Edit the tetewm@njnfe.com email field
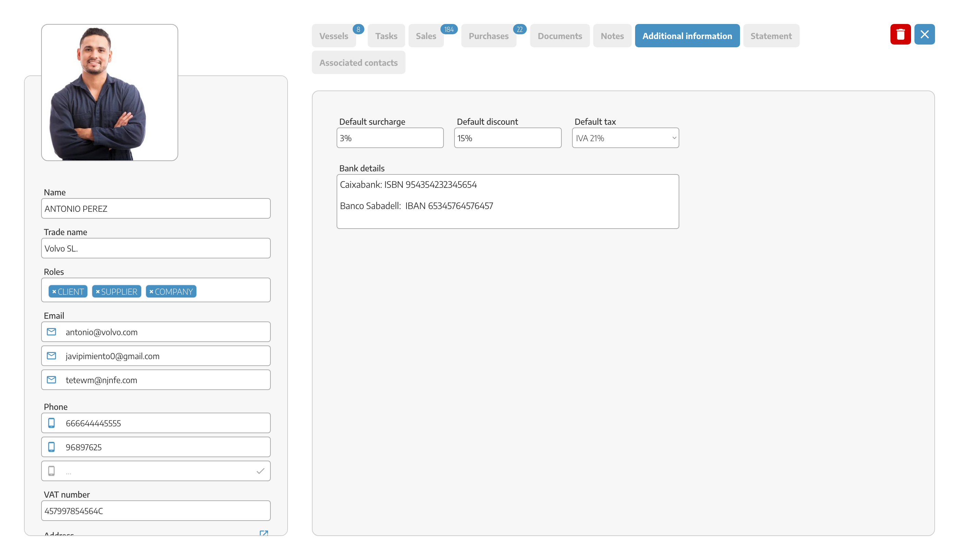Viewport: 959px width, 560px height. click(156, 380)
